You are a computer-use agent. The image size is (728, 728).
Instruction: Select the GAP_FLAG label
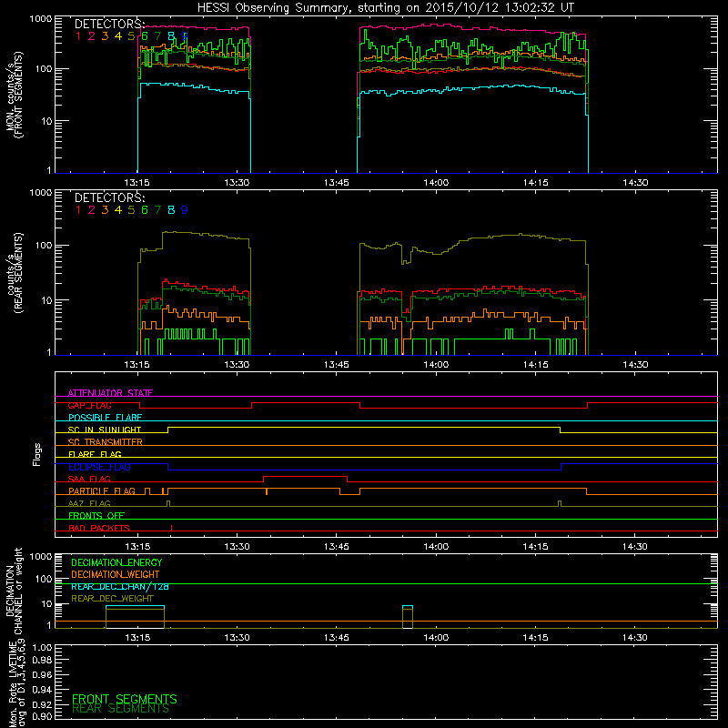(x=89, y=405)
